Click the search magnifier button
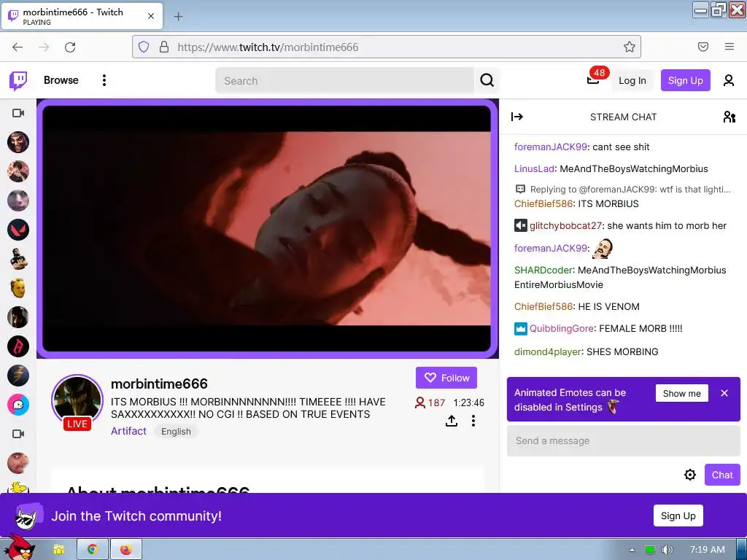 [487, 80]
